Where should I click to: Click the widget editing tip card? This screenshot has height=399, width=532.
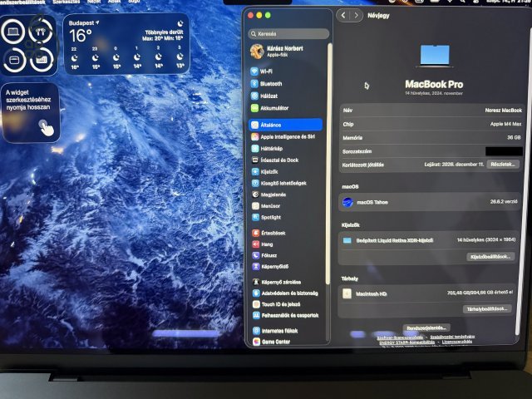31,113
